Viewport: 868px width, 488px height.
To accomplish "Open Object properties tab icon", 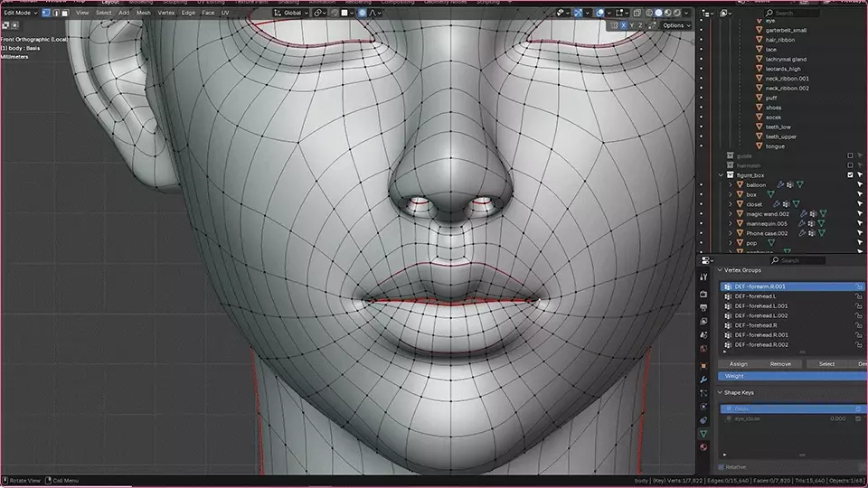I will pos(703,366).
